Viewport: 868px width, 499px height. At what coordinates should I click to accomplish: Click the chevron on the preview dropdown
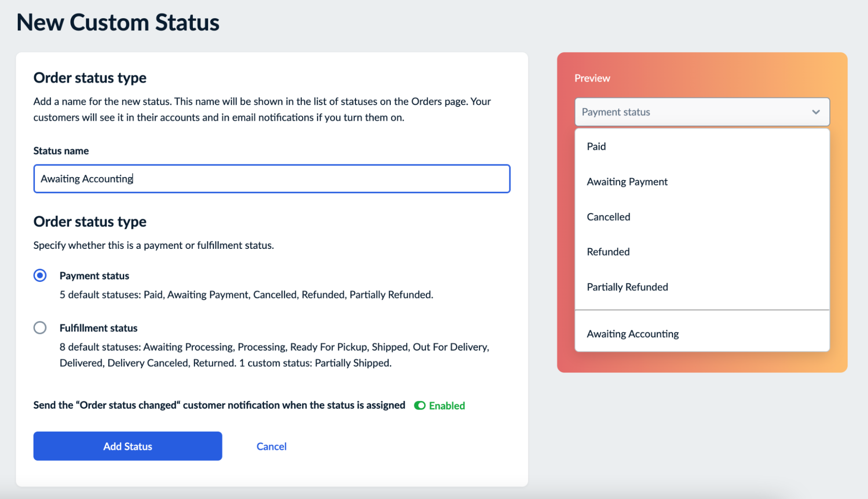[815, 112]
